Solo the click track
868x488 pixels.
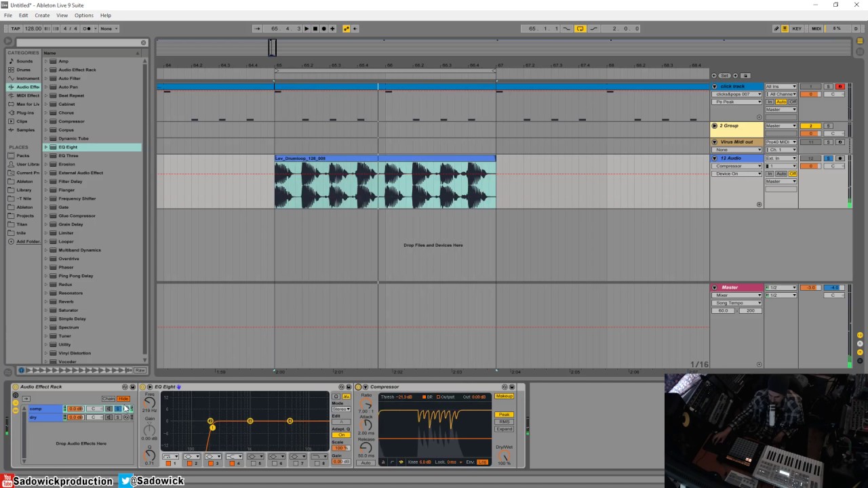tap(828, 87)
